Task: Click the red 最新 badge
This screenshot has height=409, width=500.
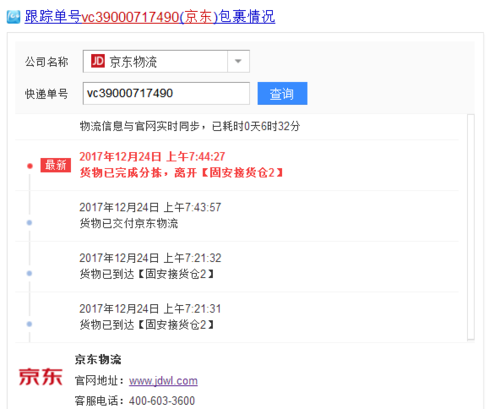Action: 56,165
